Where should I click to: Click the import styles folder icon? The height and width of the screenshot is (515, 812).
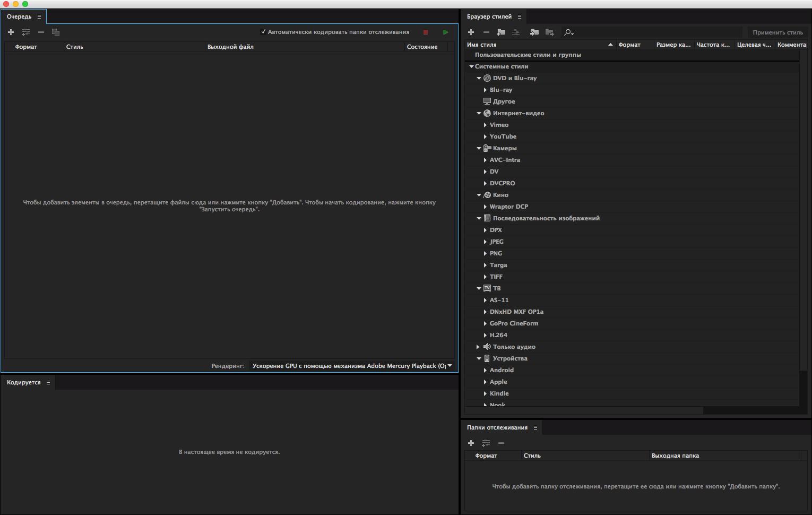[534, 32]
